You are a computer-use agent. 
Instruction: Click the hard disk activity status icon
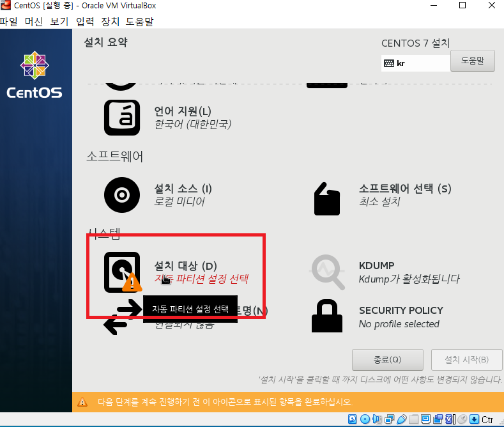tap(353, 419)
